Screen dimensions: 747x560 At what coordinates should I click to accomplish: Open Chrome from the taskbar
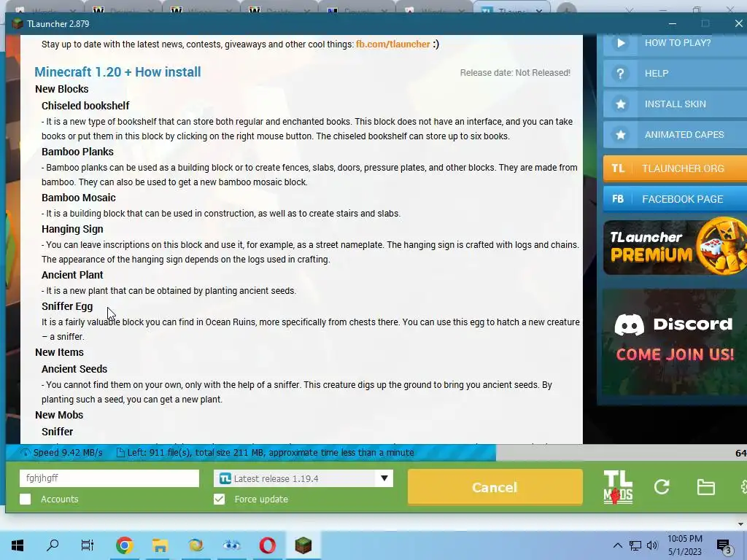point(124,545)
